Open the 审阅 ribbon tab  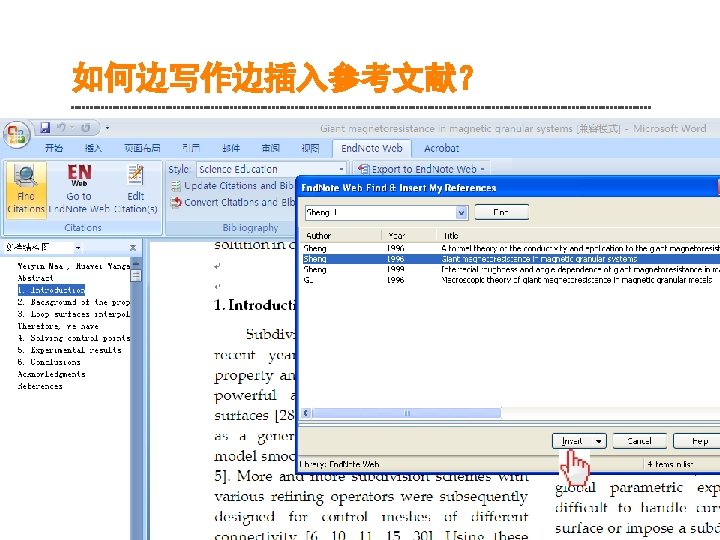point(270,148)
